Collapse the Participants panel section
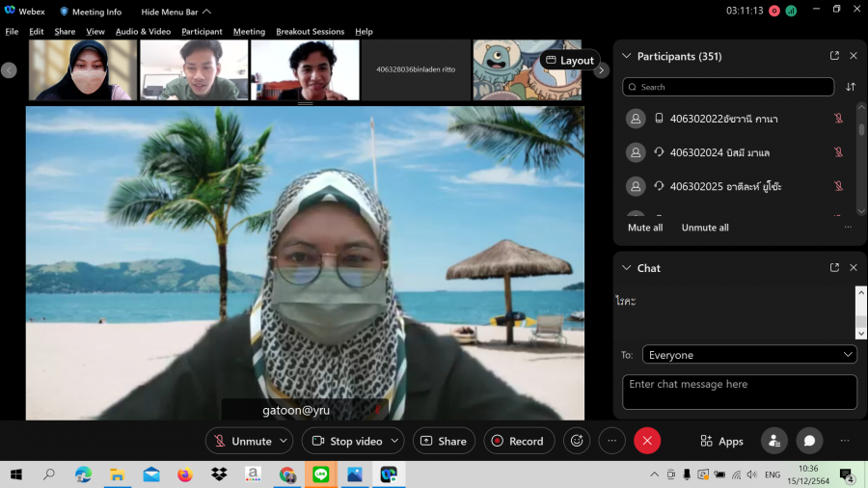This screenshot has width=868, height=488. click(627, 56)
